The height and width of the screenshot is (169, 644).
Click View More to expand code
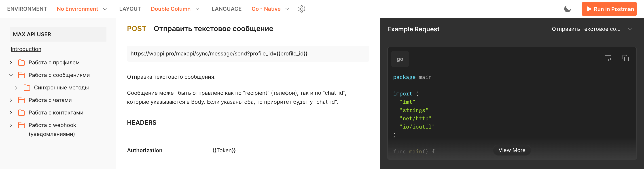click(512, 150)
